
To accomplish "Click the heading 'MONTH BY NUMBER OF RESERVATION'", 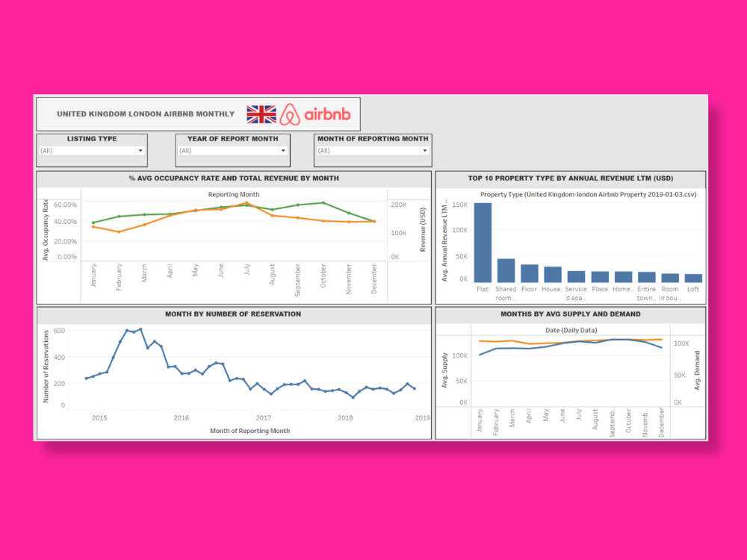I will (233, 314).
